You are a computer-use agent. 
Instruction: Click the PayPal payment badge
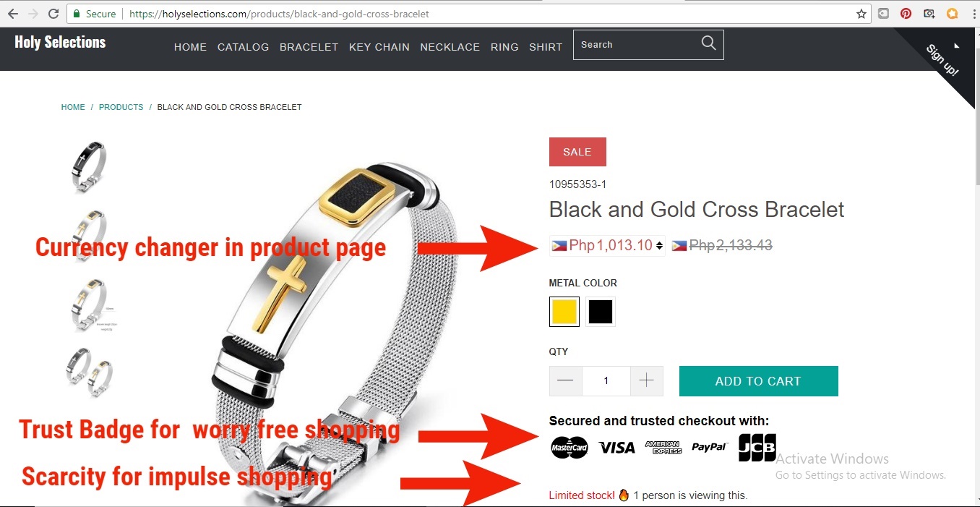click(710, 448)
